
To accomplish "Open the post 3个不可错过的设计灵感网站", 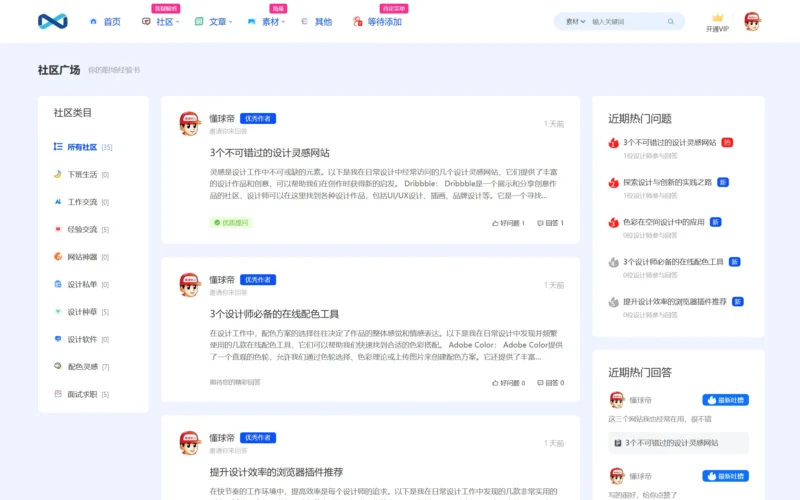I will [269, 153].
